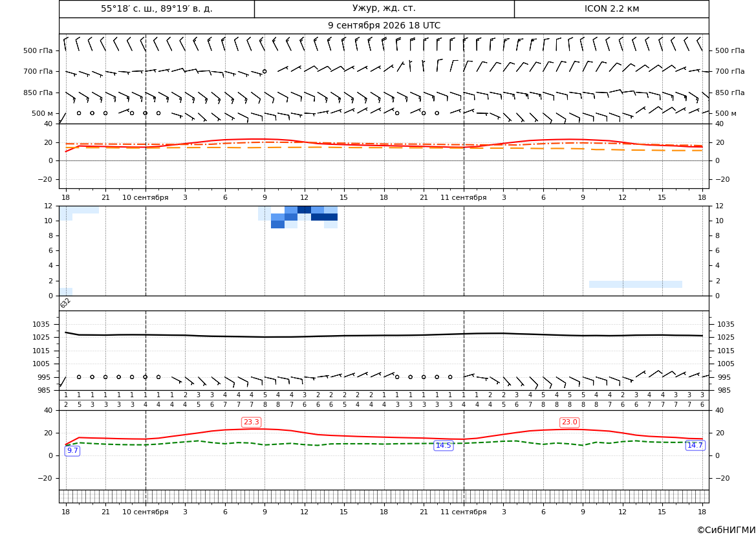Click the hatched strip above the bottom time axis

pyautogui.click(x=383, y=496)
